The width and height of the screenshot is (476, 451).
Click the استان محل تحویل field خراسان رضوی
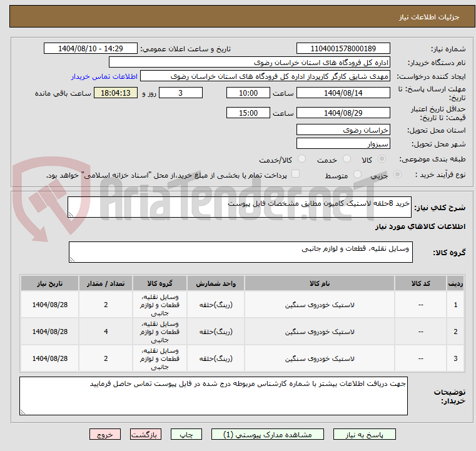tap(343, 130)
